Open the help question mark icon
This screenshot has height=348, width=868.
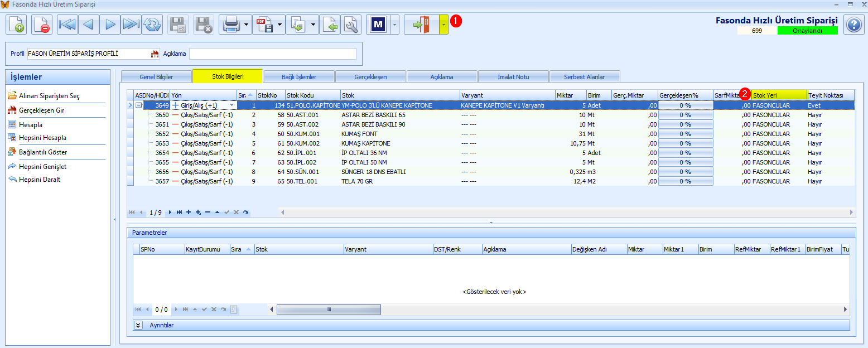[x=853, y=25]
